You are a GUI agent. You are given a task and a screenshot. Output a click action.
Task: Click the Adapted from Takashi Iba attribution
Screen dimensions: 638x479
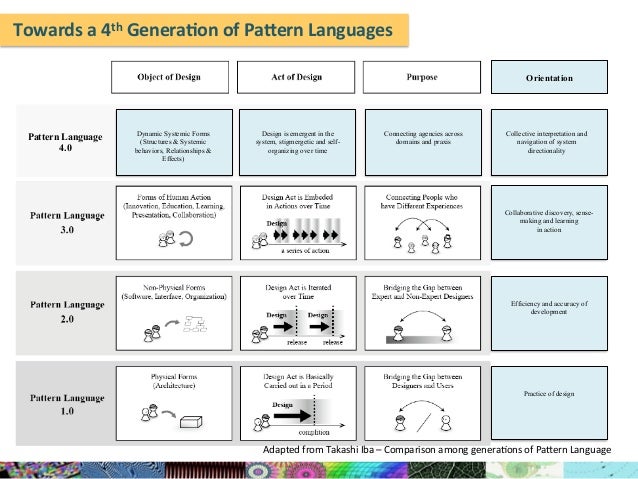[x=437, y=450]
